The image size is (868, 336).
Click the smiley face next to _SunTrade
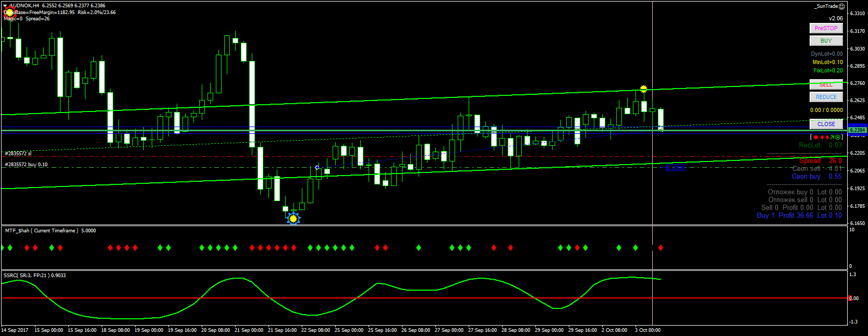841,6
